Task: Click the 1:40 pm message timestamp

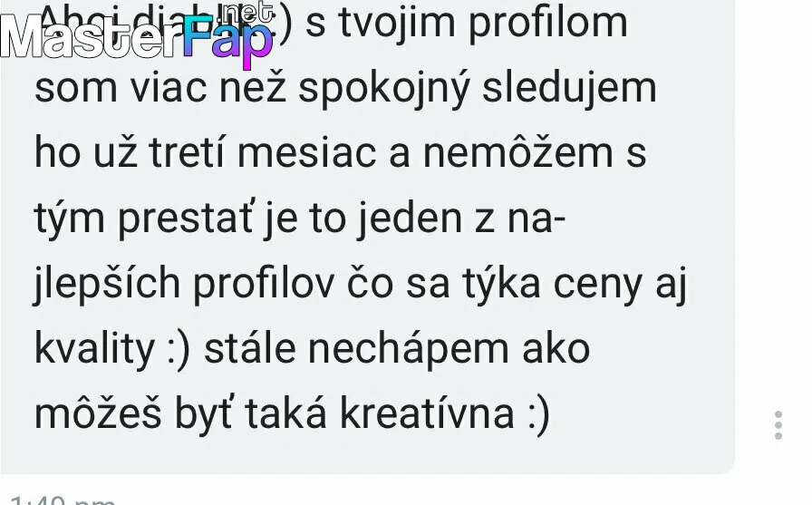Action: tap(63, 500)
